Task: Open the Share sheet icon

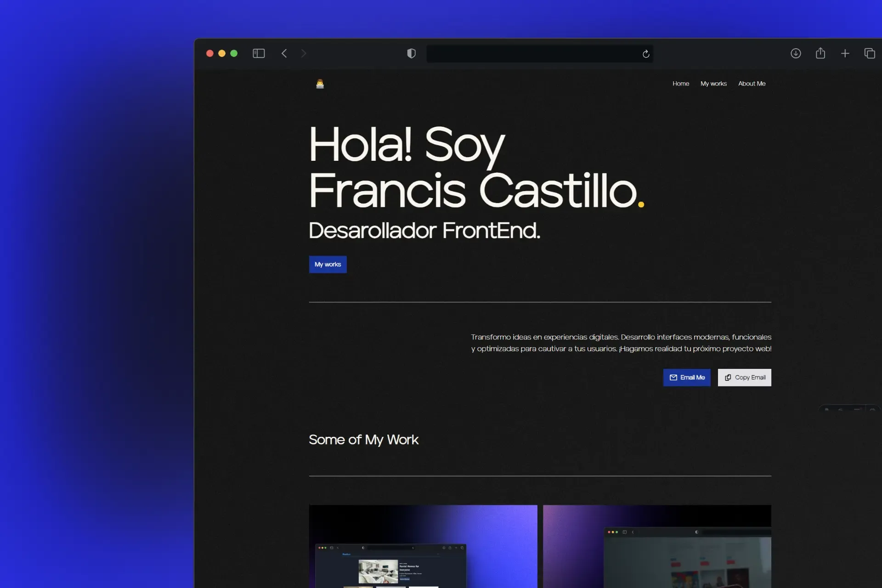Action: pos(820,53)
